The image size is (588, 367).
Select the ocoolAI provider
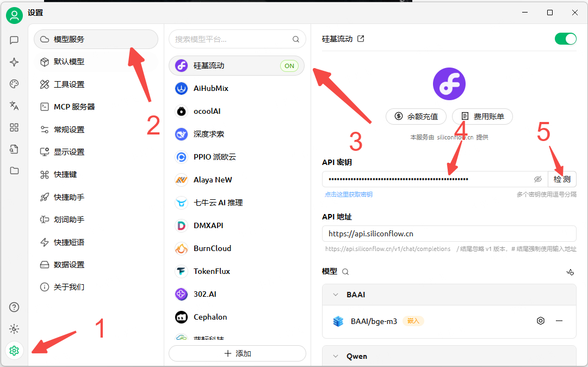[x=237, y=112]
